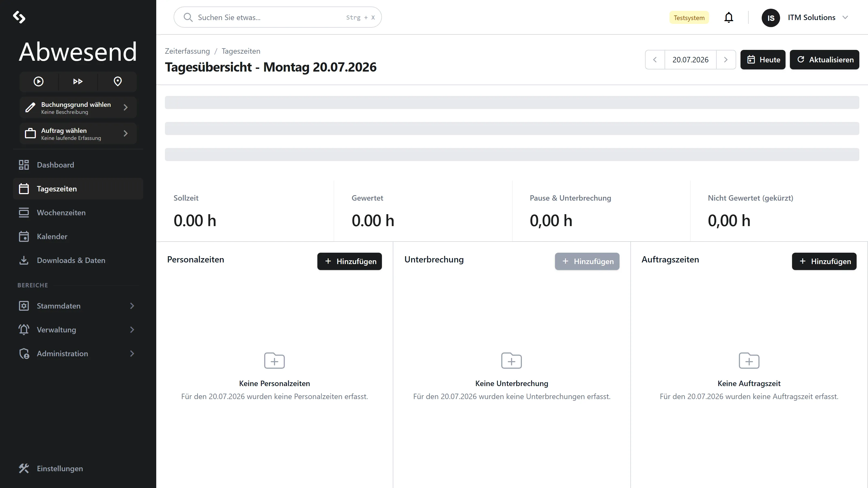The image size is (868, 488).
Task: Click the search magnifier icon
Action: [188, 18]
